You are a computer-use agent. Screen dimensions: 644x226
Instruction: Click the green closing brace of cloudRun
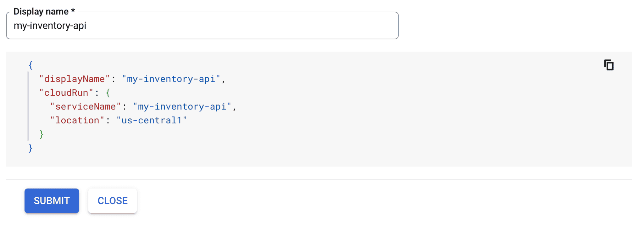pyautogui.click(x=42, y=134)
